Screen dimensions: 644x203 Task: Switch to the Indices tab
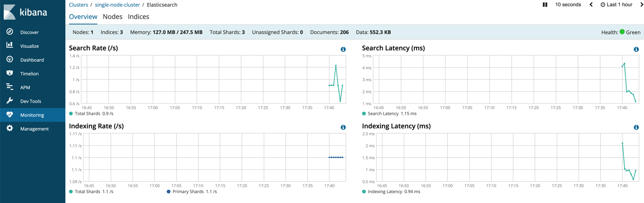click(x=139, y=17)
